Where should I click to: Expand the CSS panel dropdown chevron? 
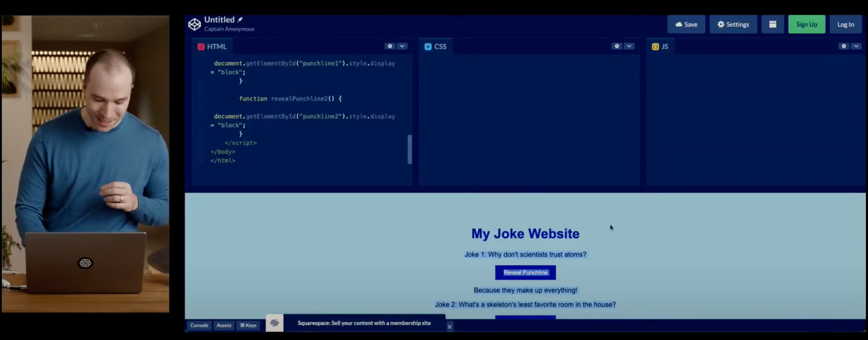[629, 46]
